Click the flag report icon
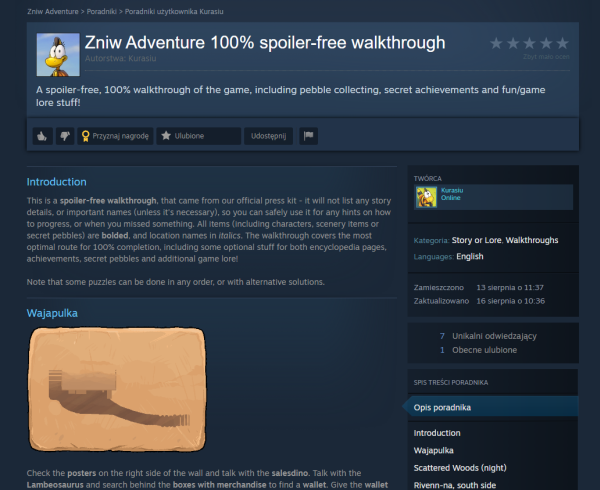This screenshot has height=490, width=600. point(308,136)
